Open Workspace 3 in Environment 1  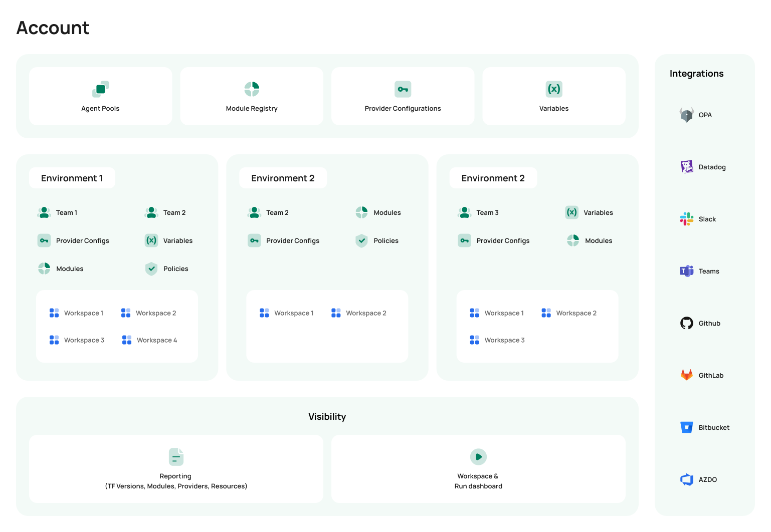[x=77, y=340]
